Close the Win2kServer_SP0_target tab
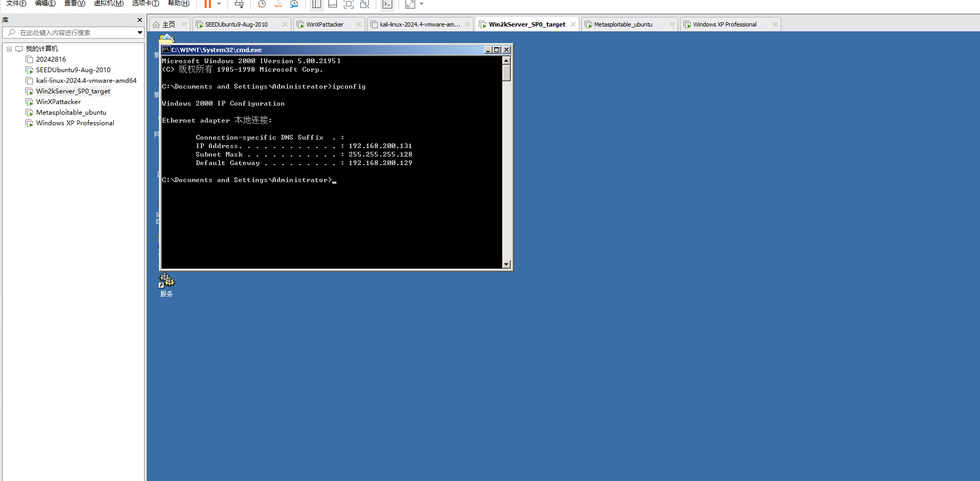Image resolution: width=980 pixels, height=481 pixels. (x=573, y=24)
